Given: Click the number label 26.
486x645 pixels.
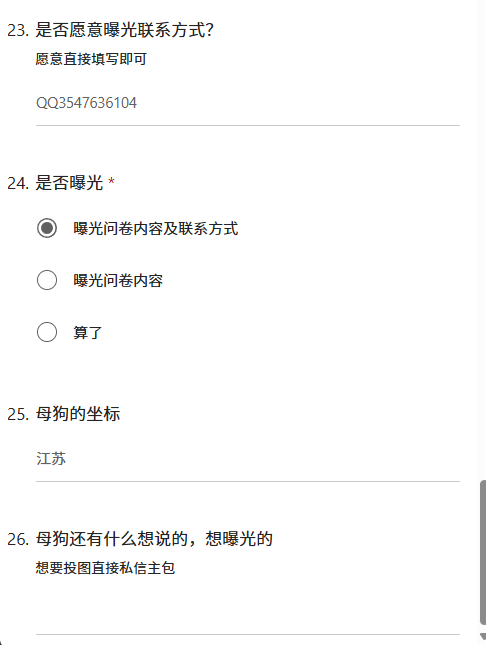Looking at the screenshot, I should click(18, 539).
